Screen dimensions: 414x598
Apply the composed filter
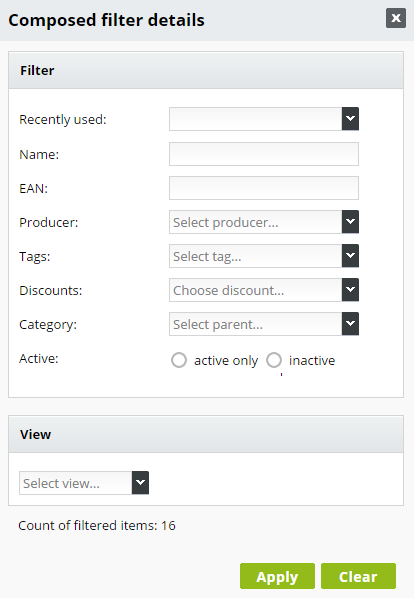(x=277, y=576)
